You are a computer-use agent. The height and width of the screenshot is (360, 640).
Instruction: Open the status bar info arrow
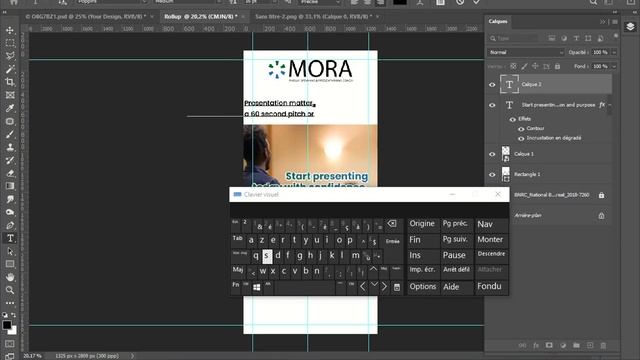(132, 356)
